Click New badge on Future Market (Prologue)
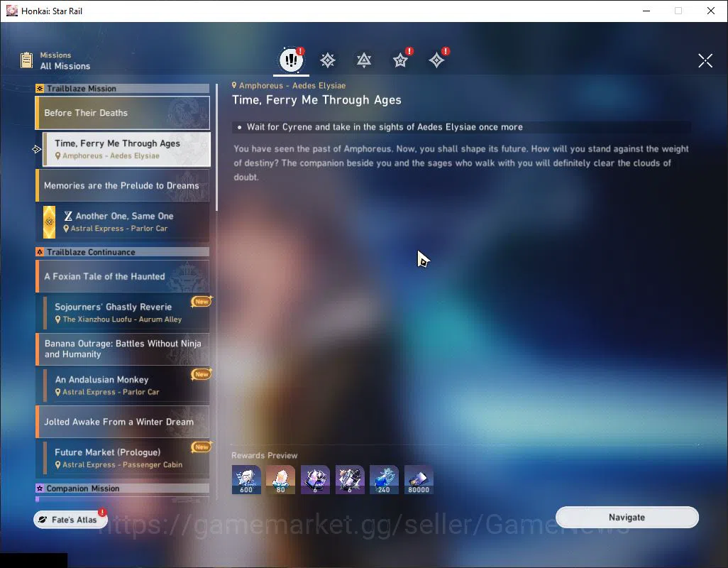Image resolution: width=728 pixels, height=568 pixels. (x=202, y=447)
